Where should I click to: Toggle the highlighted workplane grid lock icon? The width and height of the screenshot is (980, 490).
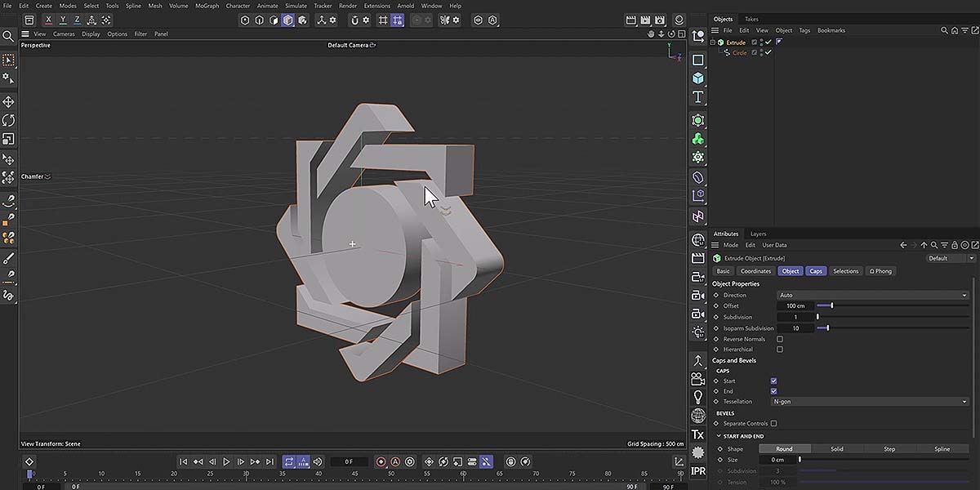click(398, 20)
